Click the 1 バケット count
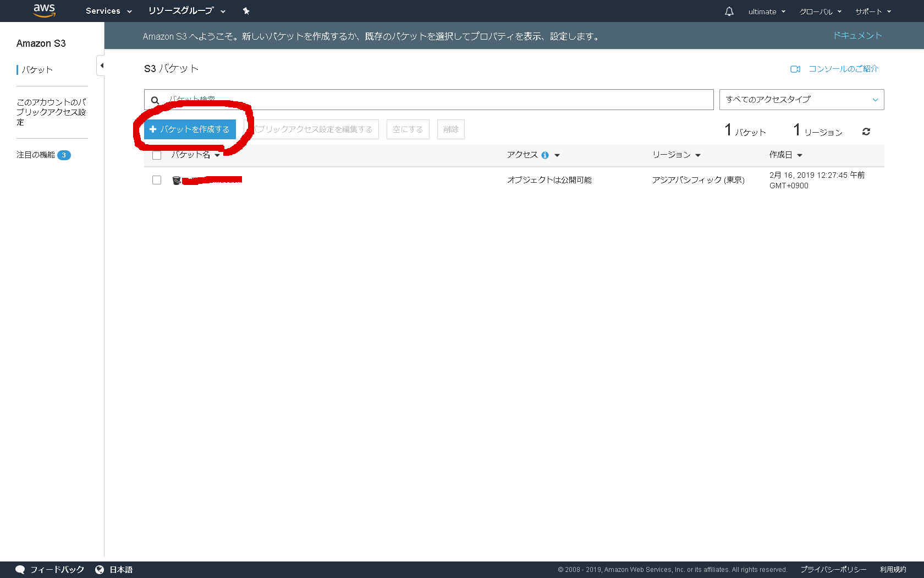 click(745, 130)
